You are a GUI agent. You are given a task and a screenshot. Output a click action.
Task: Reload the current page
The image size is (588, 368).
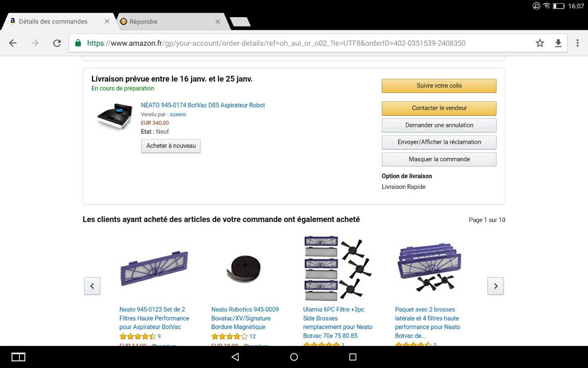[57, 43]
